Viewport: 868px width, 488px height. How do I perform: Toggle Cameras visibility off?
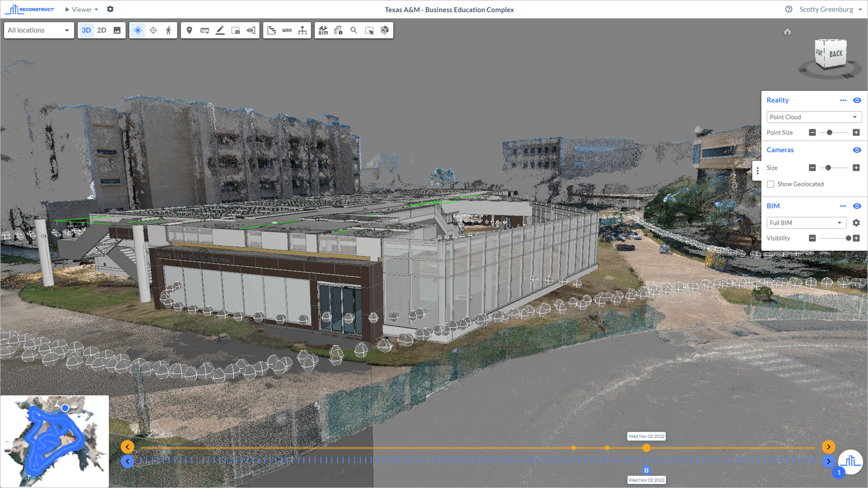coord(857,149)
